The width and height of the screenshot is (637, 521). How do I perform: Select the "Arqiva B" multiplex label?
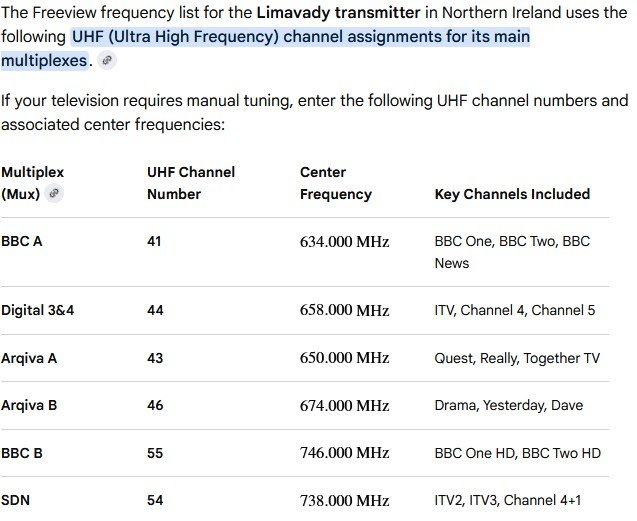[x=29, y=406]
